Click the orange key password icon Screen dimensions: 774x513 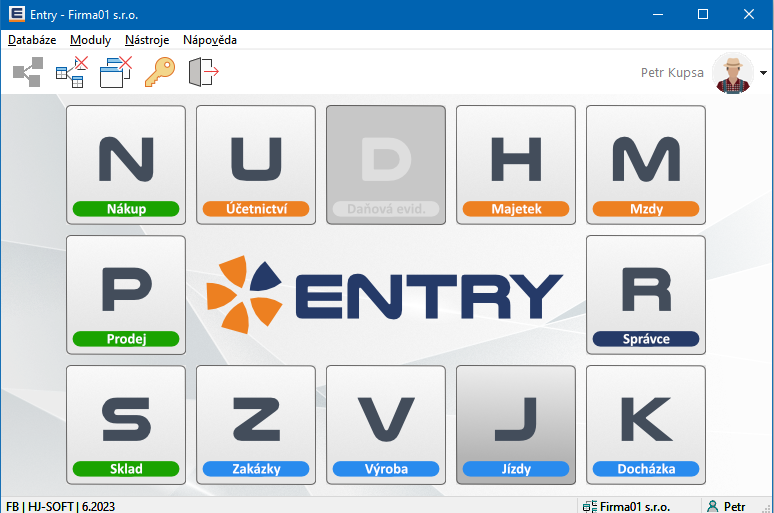[x=160, y=73]
